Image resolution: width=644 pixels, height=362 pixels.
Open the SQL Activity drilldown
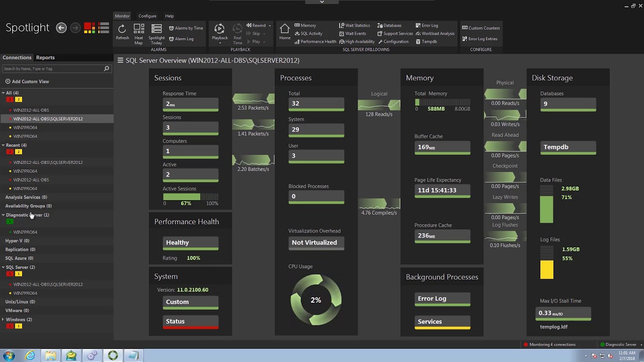pyautogui.click(x=308, y=34)
